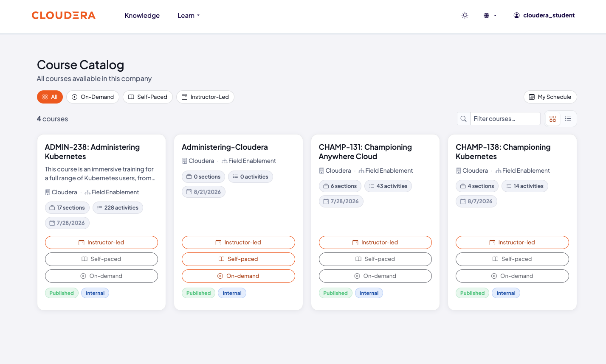Click Cloudera company label on Administering-Cloudera card
The image size is (606, 364).
(198, 161)
